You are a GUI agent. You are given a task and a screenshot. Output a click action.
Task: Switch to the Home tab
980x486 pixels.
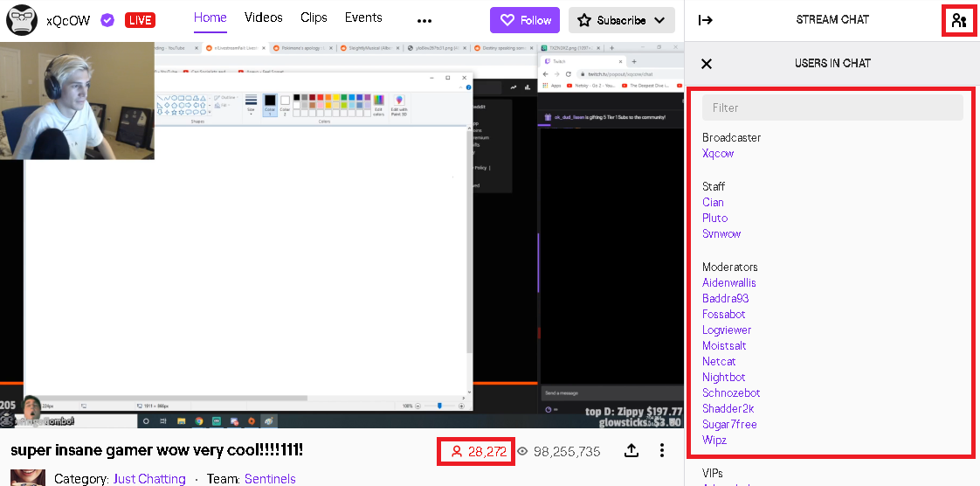pyautogui.click(x=210, y=17)
